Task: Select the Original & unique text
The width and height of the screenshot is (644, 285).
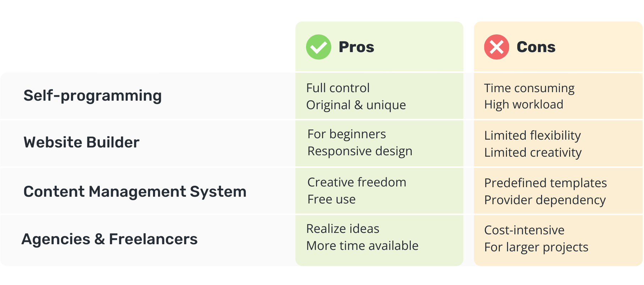Action: click(356, 105)
